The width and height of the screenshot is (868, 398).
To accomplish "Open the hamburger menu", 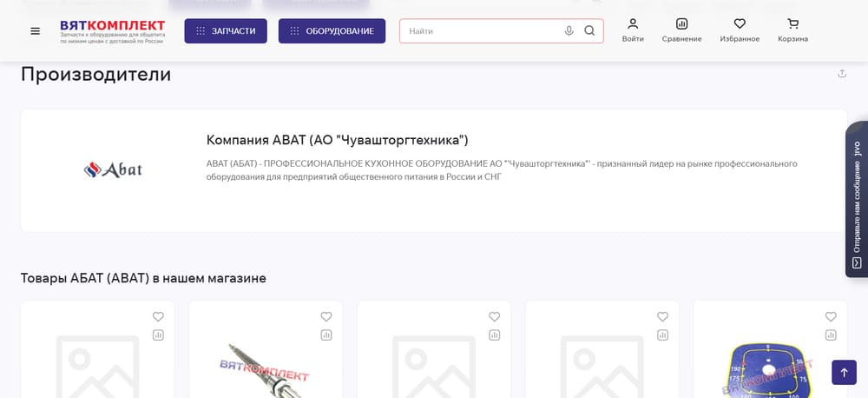I will point(35,31).
